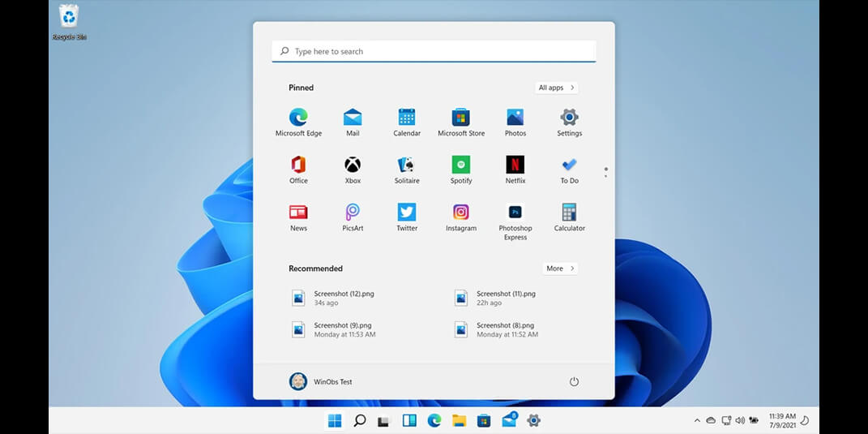
Task: Launch the PicsArt app
Action: [x=353, y=217]
